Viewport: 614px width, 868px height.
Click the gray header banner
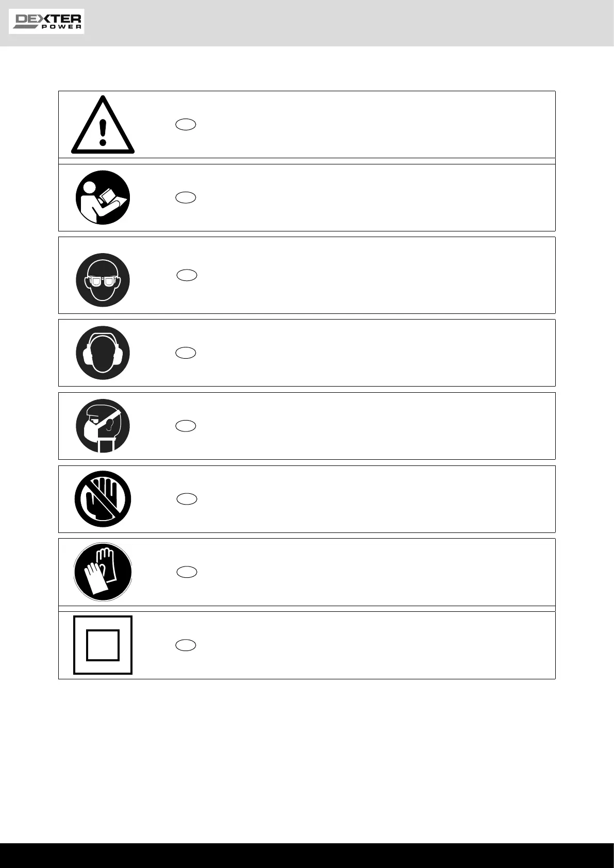click(351, 23)
